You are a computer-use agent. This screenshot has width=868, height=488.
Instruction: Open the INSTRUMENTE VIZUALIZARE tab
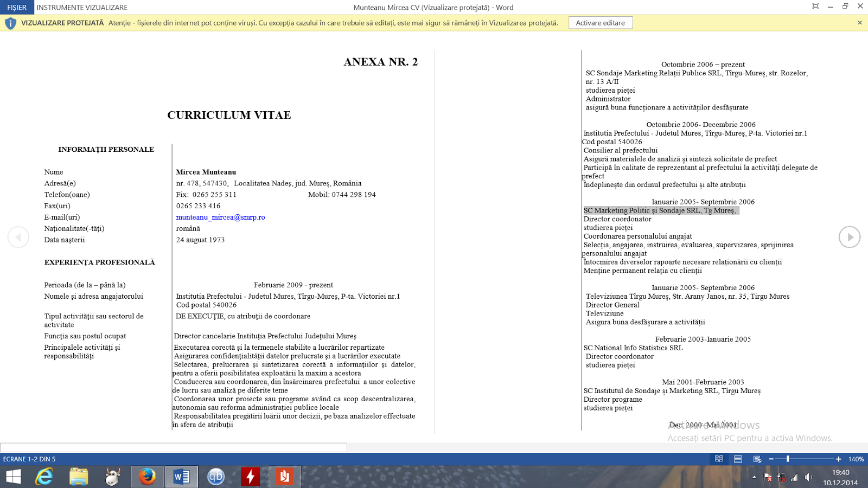tap(81, 7)
